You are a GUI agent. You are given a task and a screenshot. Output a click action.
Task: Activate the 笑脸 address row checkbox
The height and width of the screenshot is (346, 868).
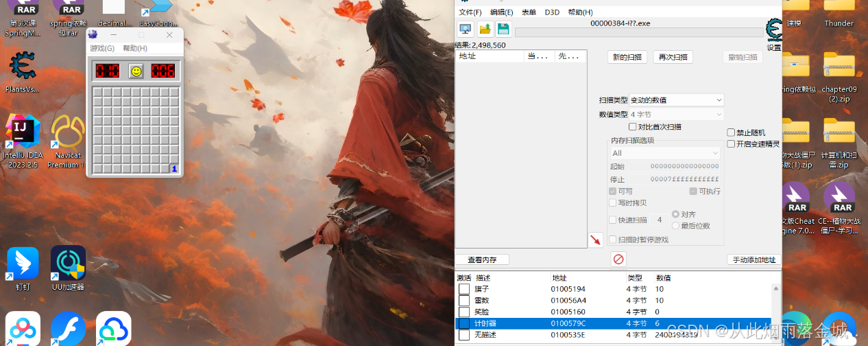pos(464,312)
